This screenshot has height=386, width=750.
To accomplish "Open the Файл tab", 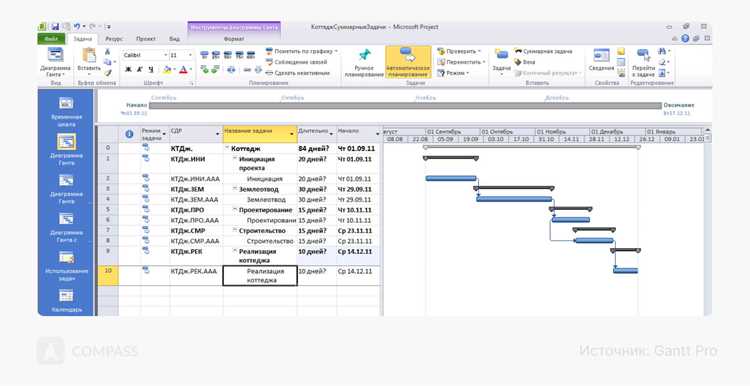I will pyautogui.click(x=51, y=39).
